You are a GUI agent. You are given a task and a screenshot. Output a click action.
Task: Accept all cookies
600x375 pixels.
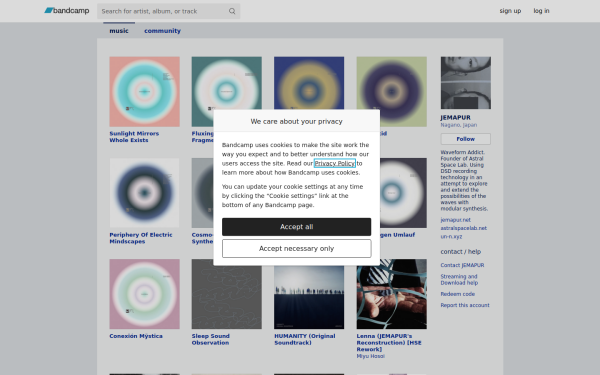pyautogui.click(x=297, y=227)
